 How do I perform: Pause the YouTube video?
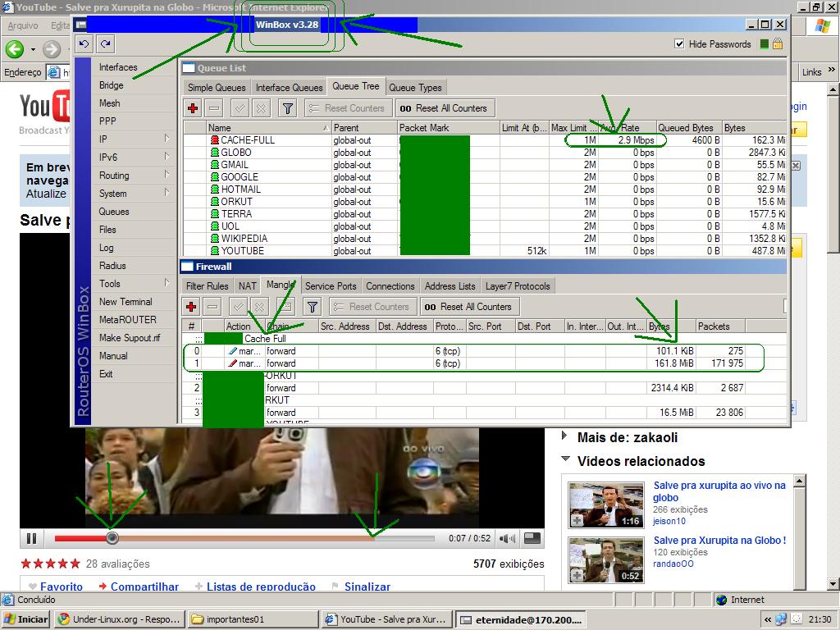32,538
